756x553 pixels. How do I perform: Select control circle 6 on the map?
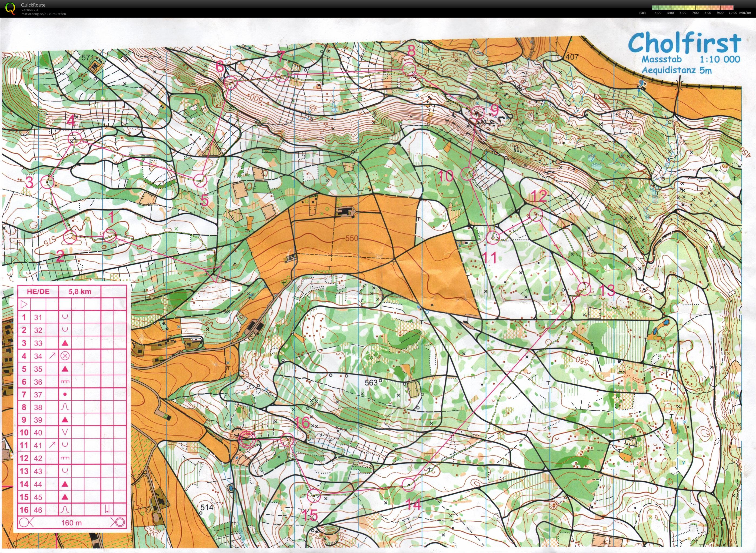pyautogui.click(x=231, y=83)
